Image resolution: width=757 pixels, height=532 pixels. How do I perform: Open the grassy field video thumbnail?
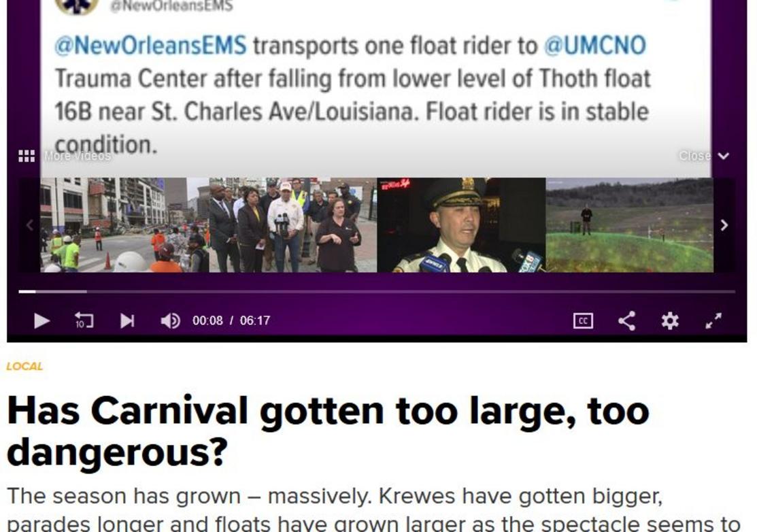tap(630, 225)
